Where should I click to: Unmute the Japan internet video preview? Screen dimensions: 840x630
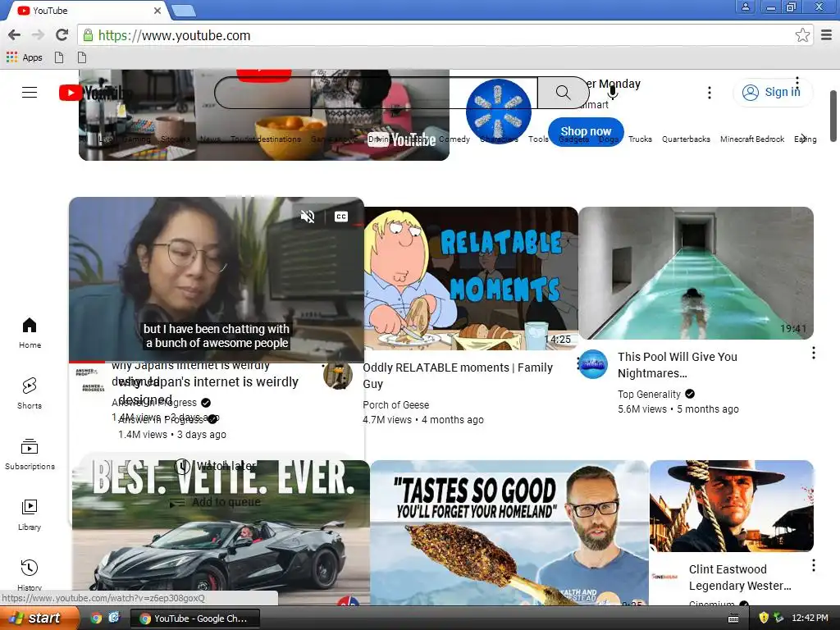[308, 217]
